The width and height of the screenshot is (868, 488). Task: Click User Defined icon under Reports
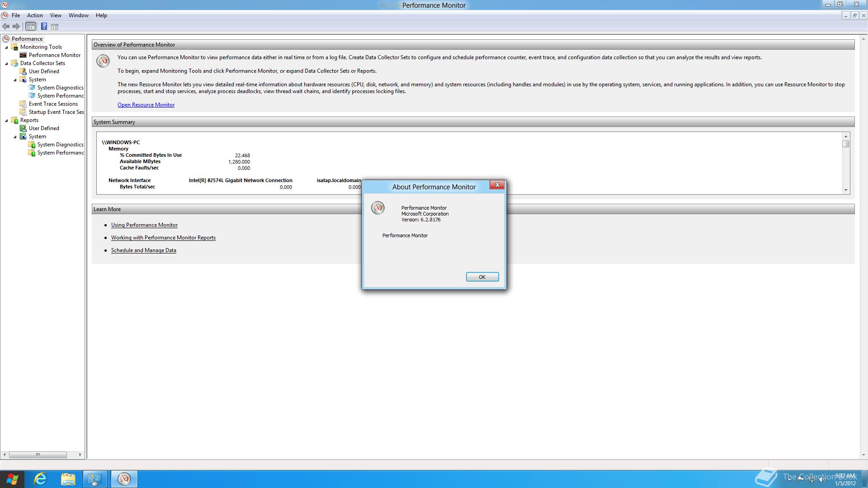tap(23, 128)
